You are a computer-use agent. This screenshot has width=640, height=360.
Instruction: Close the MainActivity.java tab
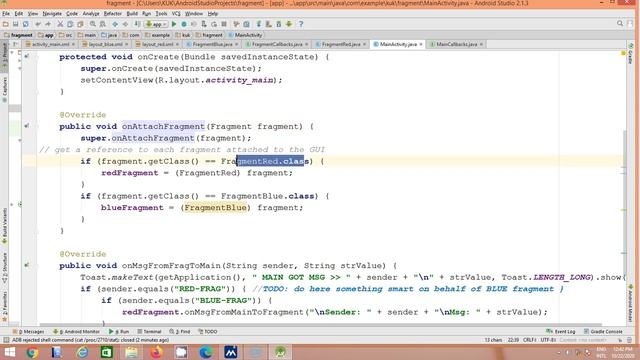[x=421, y=44]
